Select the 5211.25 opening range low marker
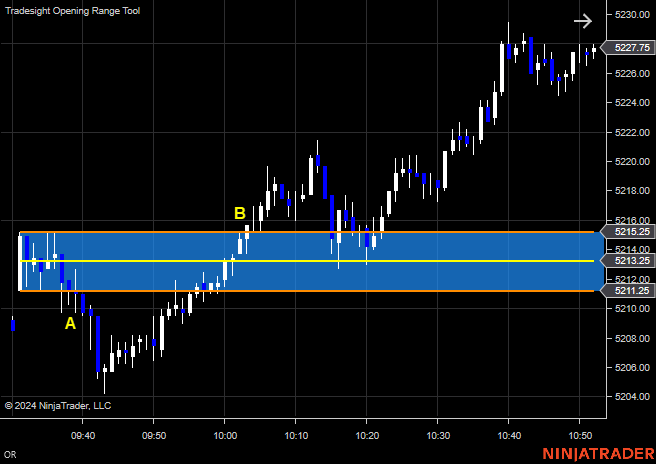Image resolution: width=656 pixels, height=464 pixels. [628, 290]
